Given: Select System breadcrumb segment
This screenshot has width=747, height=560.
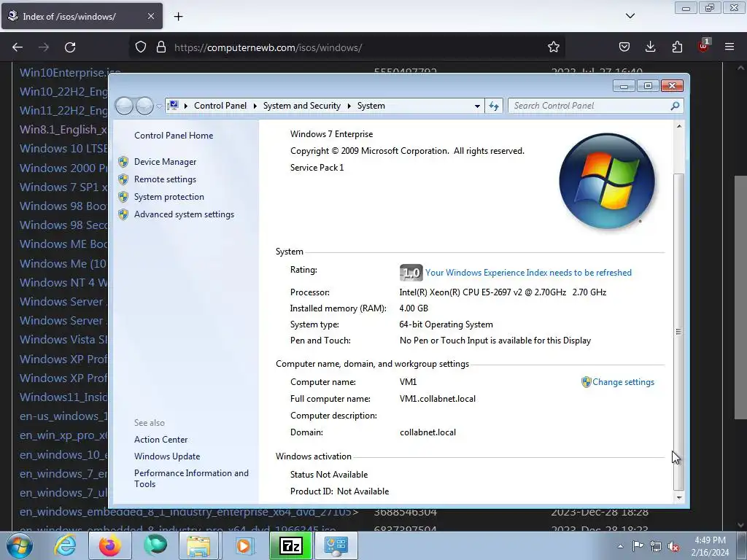Looking at the screenshot, I should click(x=371, y=106).
